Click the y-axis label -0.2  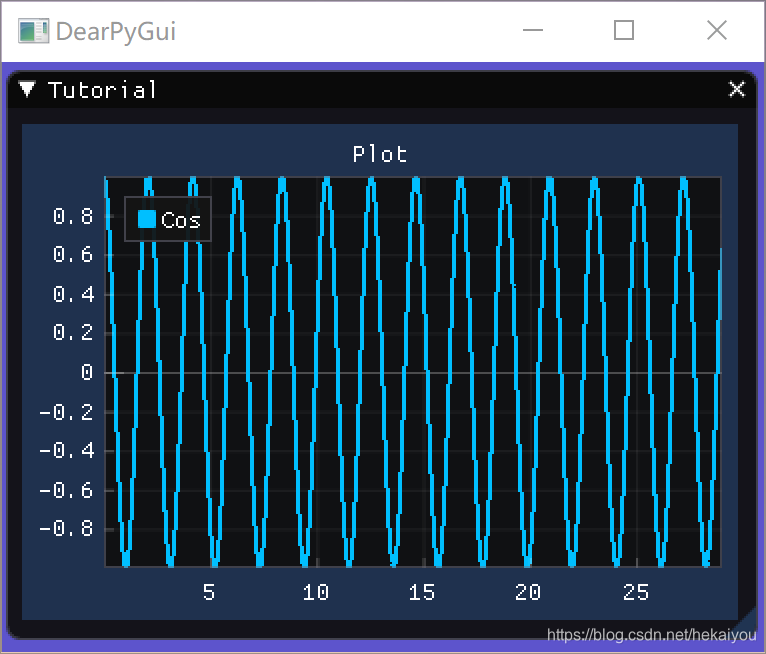[66, 413]
